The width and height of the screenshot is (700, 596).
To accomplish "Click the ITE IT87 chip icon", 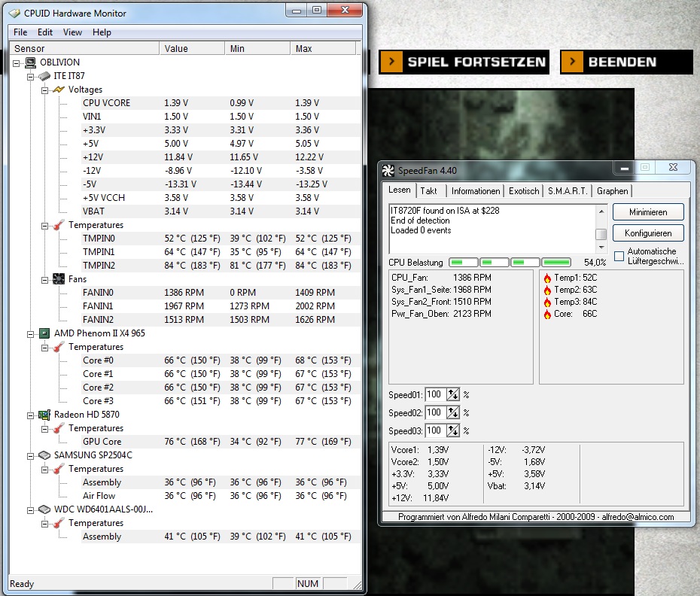I will tap(44, 76).
